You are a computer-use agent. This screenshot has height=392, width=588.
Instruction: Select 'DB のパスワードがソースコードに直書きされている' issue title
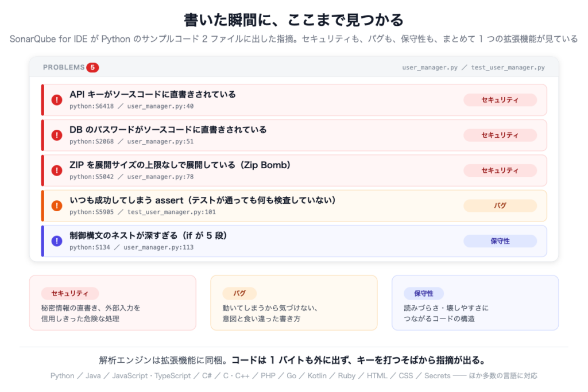[x=168, y=129]
